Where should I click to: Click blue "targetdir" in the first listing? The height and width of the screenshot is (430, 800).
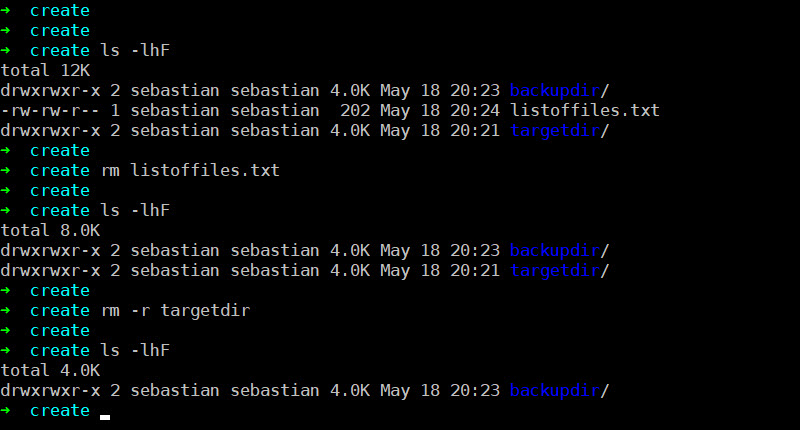[555, 130]
